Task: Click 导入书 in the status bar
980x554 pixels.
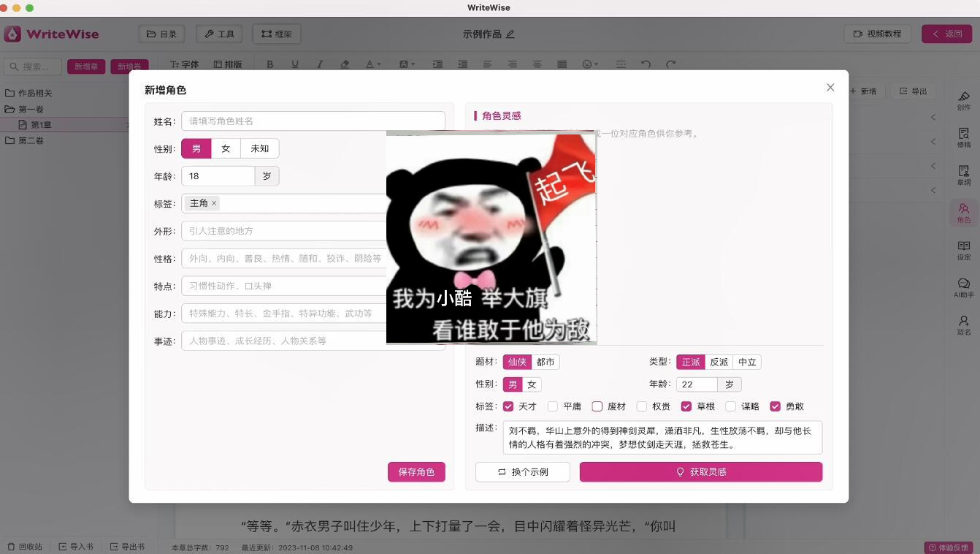Action: click(76, 546)
